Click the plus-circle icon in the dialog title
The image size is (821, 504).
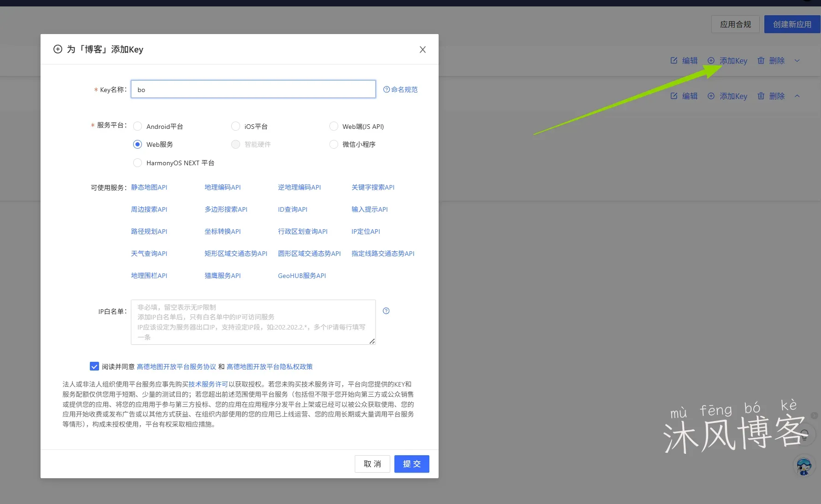pos(58,49)
